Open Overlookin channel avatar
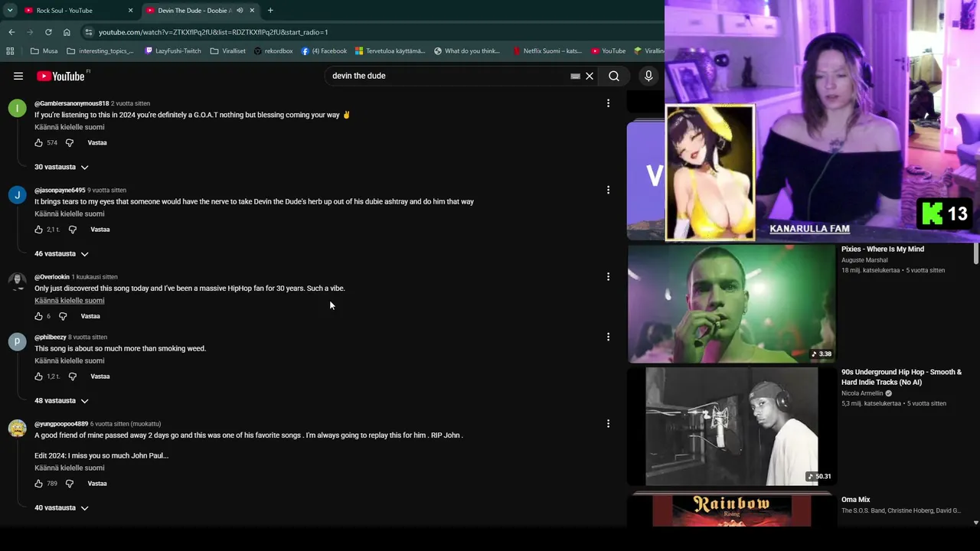The image size is (980, 551). click(17, 281)
